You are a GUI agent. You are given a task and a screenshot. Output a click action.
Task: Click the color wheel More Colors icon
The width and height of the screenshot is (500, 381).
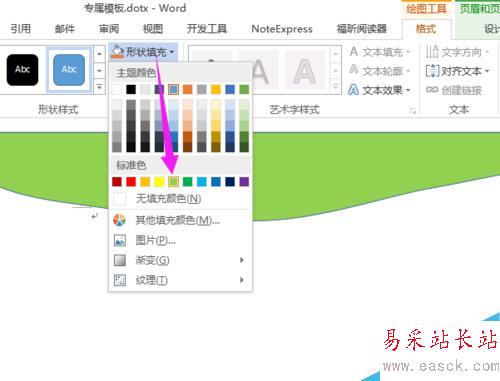click(120, 220)
